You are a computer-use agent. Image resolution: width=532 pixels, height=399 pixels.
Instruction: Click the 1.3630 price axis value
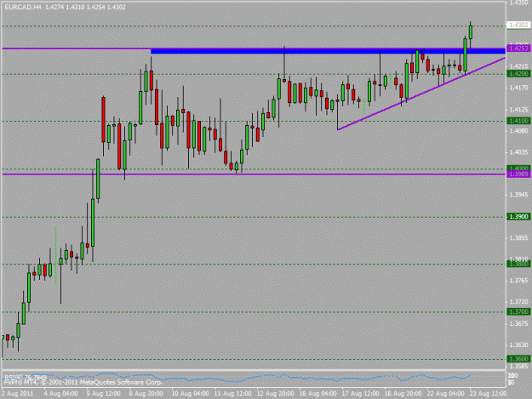518,345
